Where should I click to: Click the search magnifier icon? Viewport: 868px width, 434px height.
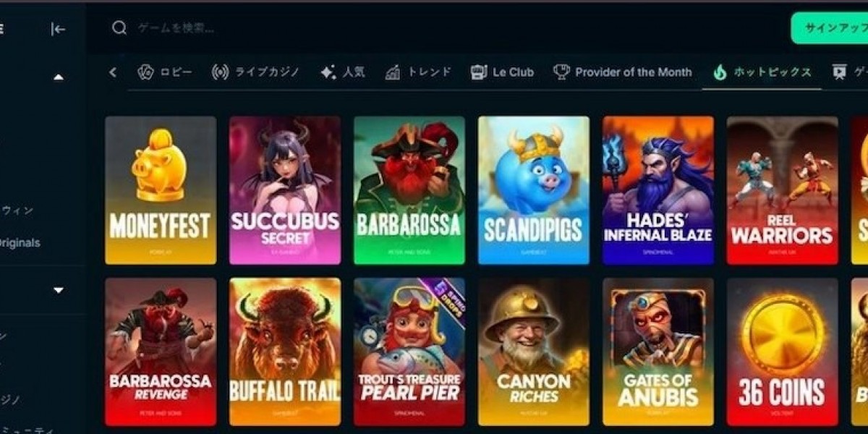coord(119,28)
